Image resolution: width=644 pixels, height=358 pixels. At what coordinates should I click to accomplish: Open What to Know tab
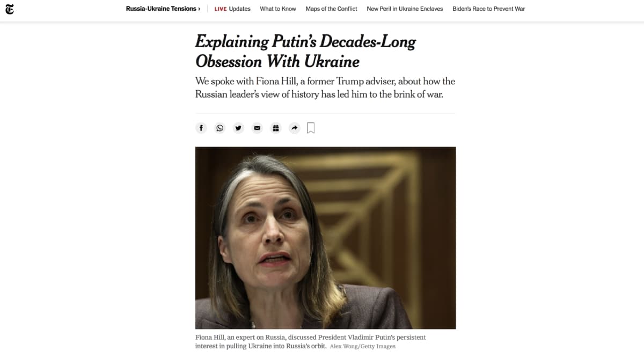(278, 9)
